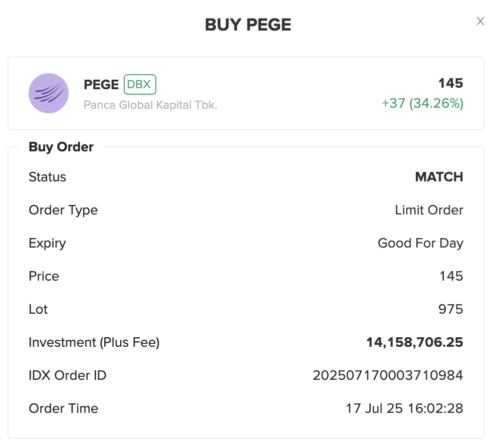Click the BUY PEGE dialog title
This screenshot has height=448, width=496.
pos(248,25)
